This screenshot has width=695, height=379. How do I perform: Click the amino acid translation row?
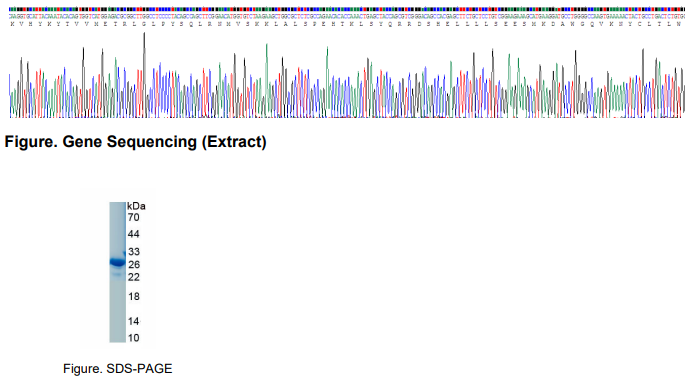(x=347, y=23)
